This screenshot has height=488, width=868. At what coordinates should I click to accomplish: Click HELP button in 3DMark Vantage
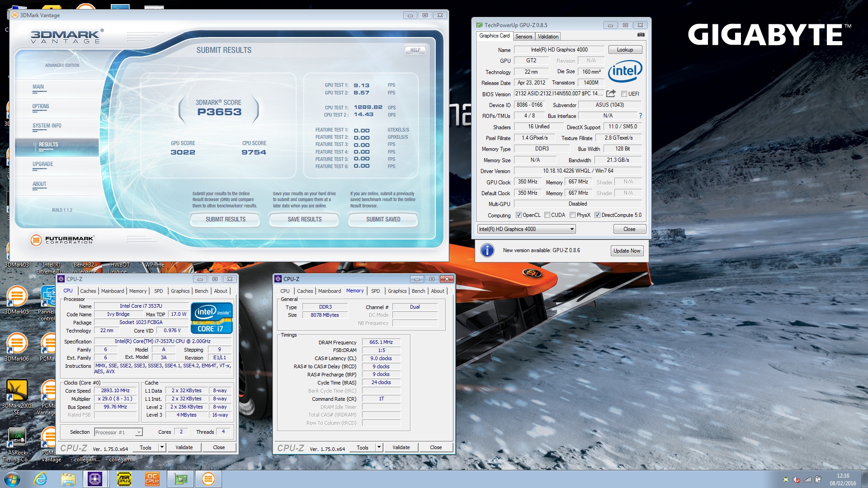(415, 50)
